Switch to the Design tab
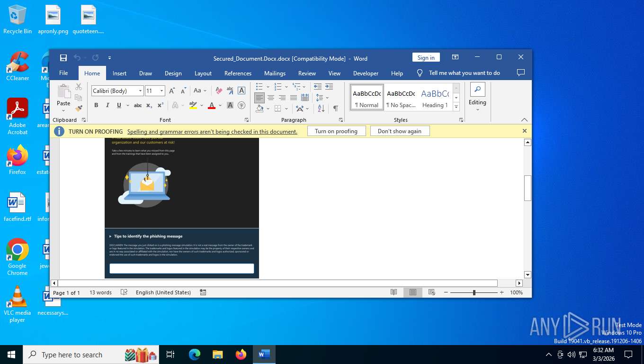The height and width of the screenshot is (364, 644). 173,73
